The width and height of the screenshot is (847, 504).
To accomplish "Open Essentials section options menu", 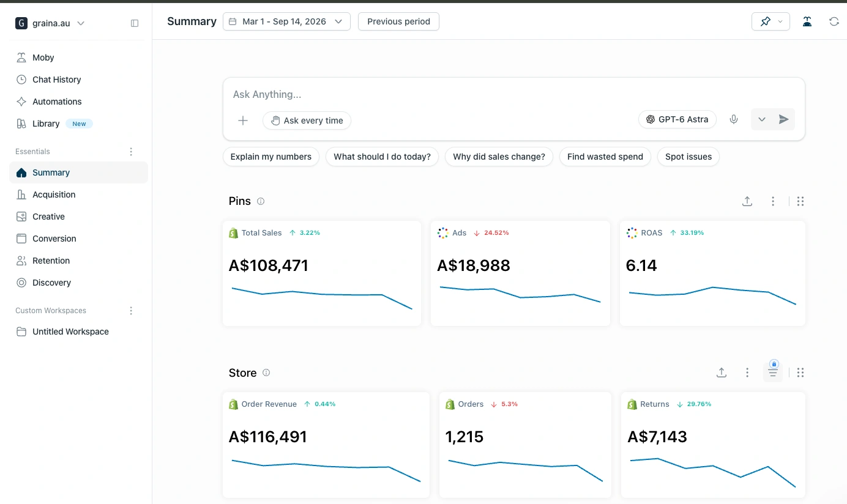I will pyautogui.click(x=131, y=152).
